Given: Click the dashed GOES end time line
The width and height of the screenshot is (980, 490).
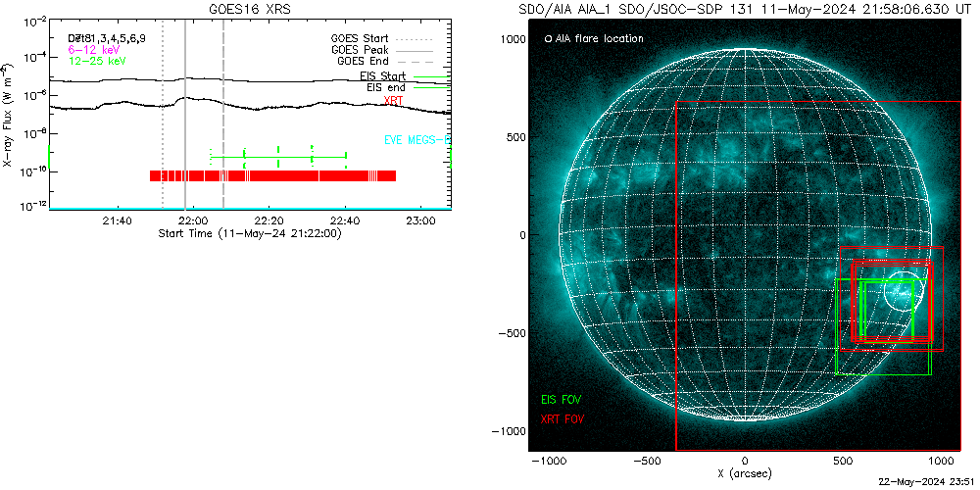Looking at the screenshot, I should [223, 115].
